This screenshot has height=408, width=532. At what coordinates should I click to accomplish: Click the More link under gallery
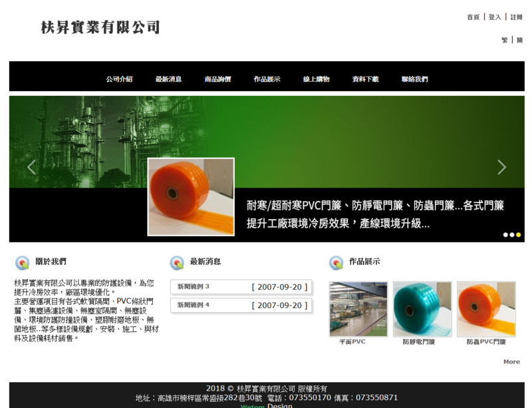click(511, 362)
